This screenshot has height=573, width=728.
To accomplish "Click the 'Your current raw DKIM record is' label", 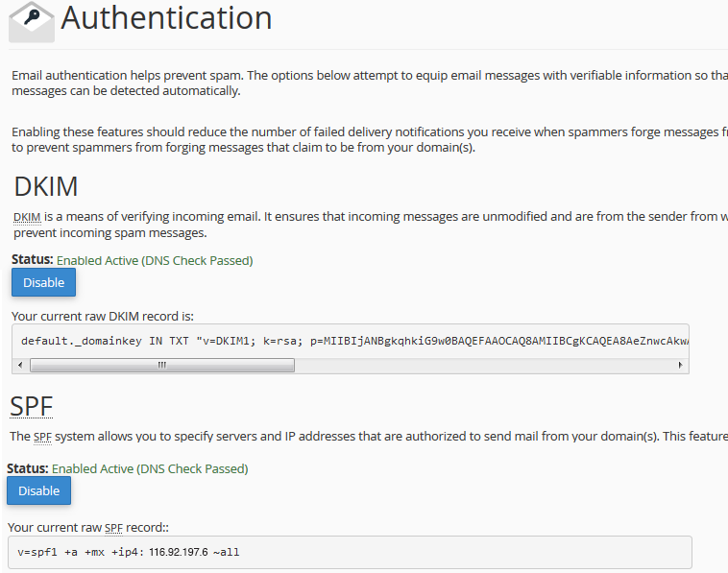I will (105, 316).
